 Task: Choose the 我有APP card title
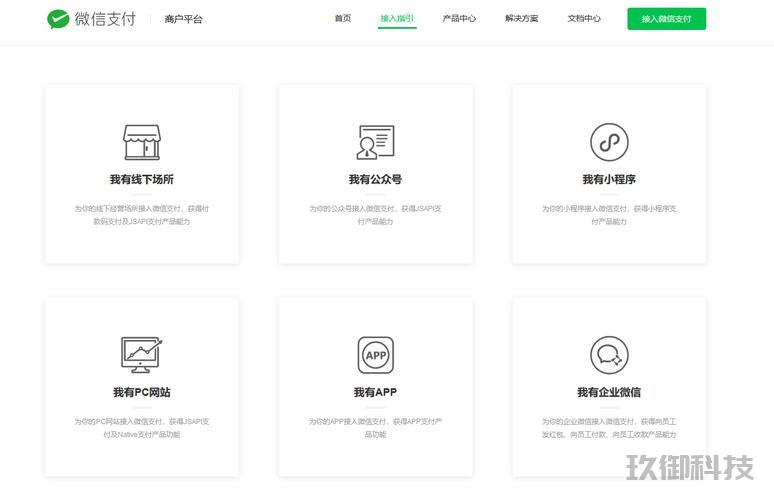coord(375,392)
